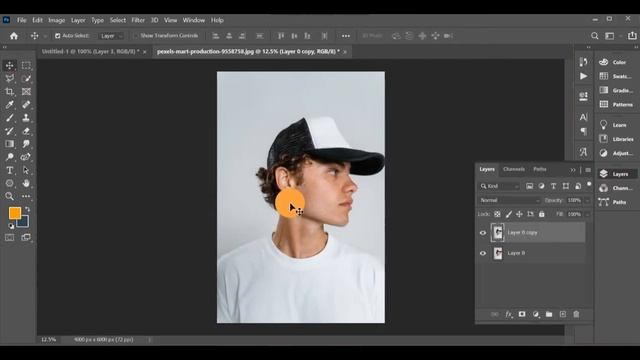This screenshot has width=640, height=360.
Task: Select the Healing Brush tool
Action: click(x=26, y=104)
